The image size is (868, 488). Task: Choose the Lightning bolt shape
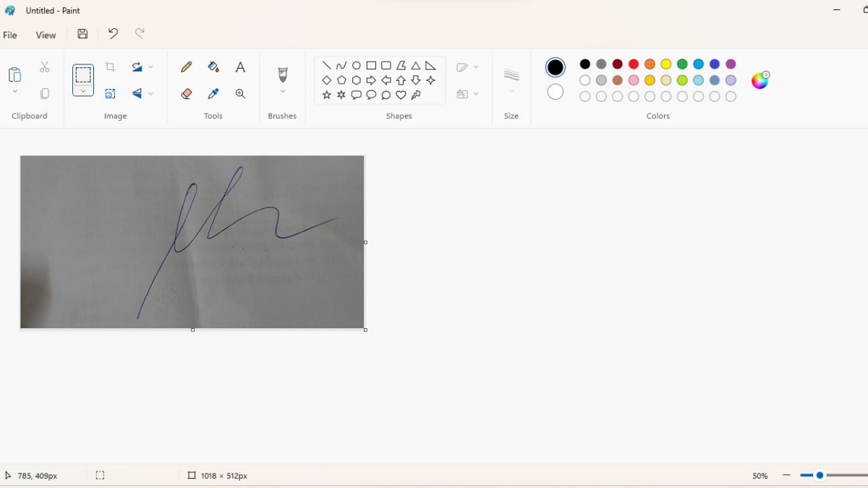coord(416,95)
